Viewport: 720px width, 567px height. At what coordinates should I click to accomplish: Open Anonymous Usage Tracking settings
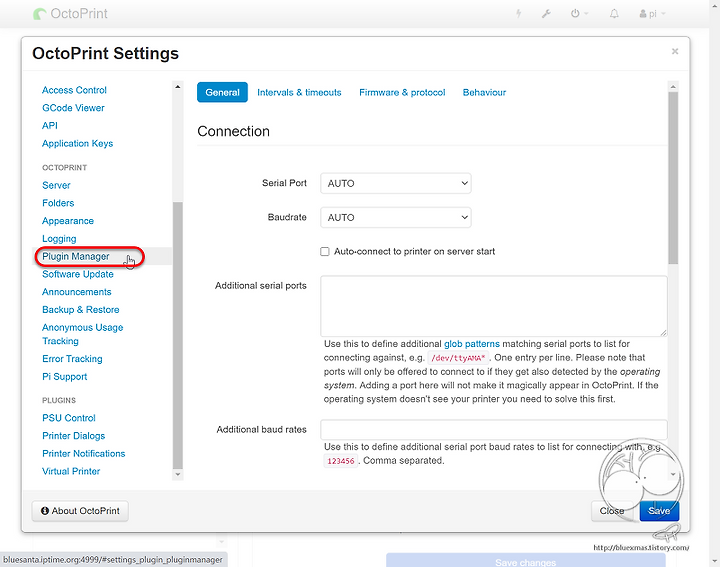pos(83,334)
